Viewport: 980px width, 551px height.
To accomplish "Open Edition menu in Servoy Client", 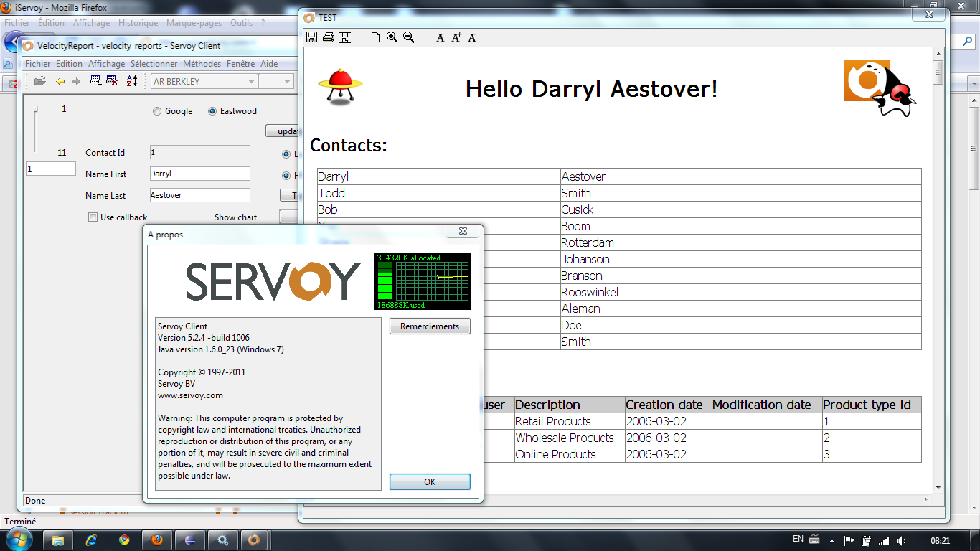I will (70, 64).
